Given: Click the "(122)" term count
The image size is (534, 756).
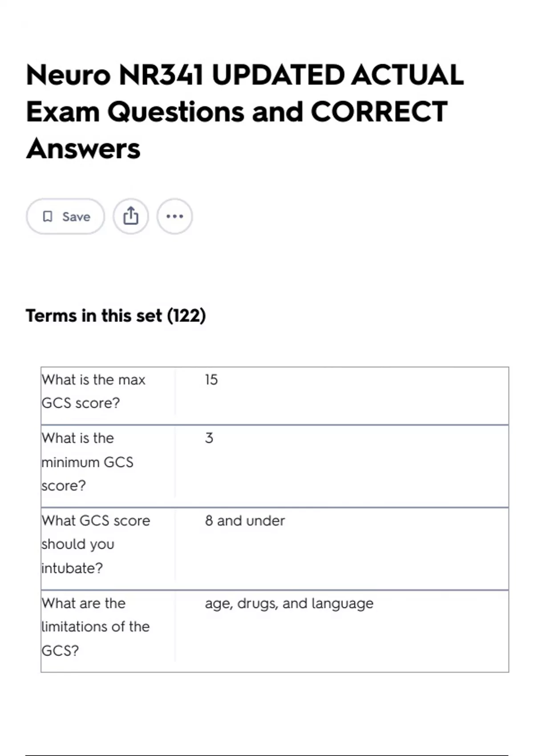Looking at the screenshot, I should click(186, 316).
